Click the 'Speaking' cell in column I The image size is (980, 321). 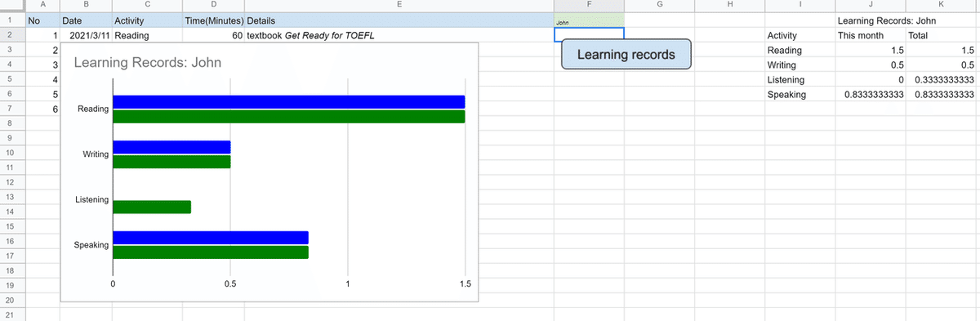(800, 94)
